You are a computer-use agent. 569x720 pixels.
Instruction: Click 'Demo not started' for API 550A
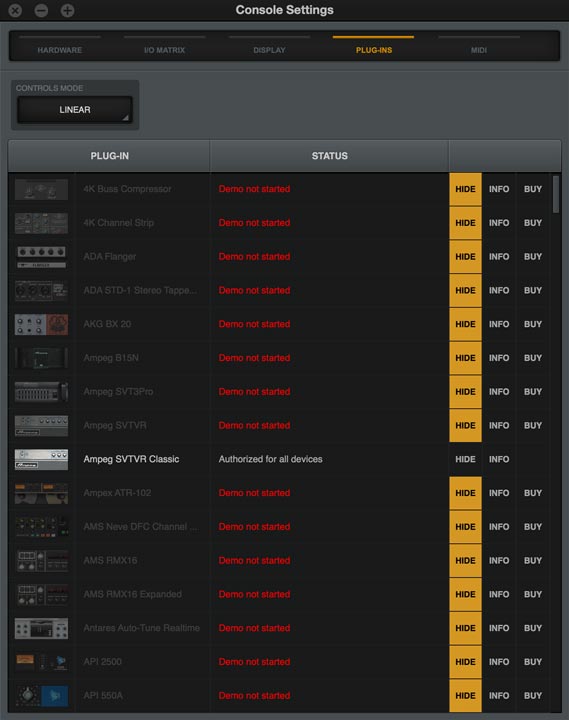pyautogui.click(x=254, y=696)
